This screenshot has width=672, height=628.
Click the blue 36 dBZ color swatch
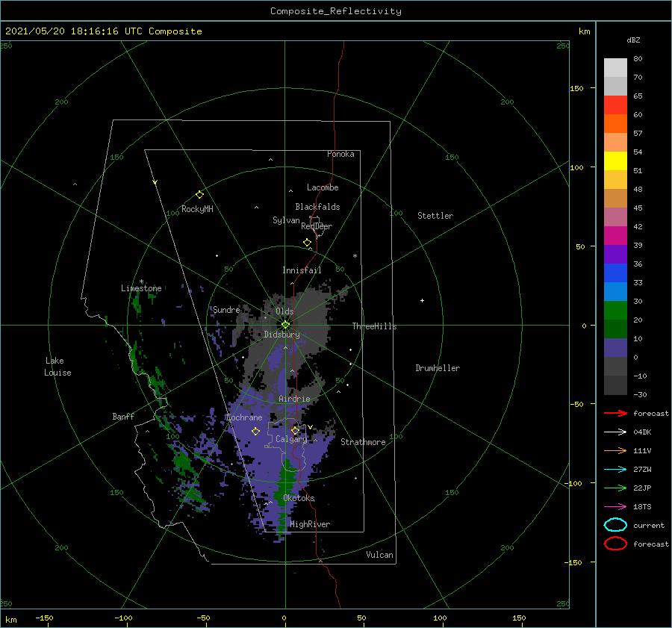pyautogui.click(x=615, y=273)
